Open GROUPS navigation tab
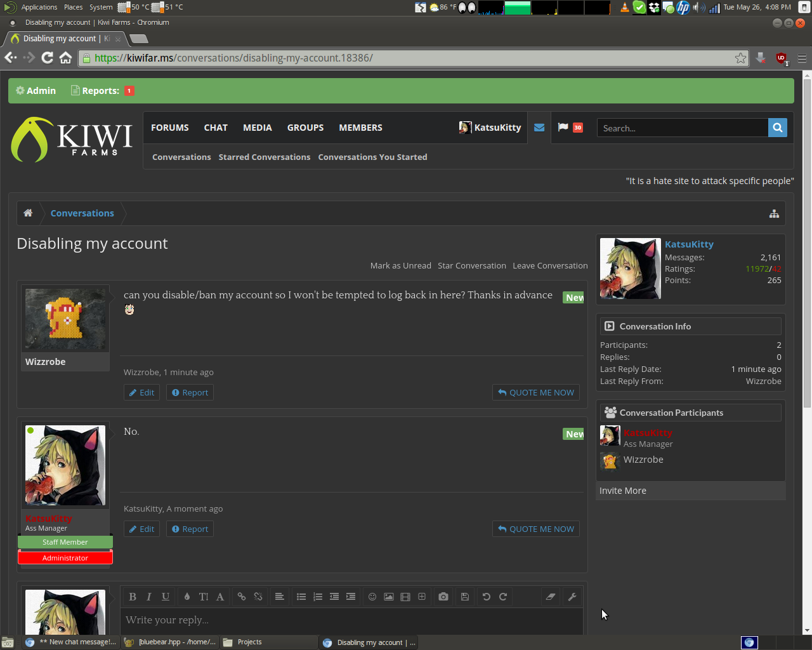 (x=305, y=128)
